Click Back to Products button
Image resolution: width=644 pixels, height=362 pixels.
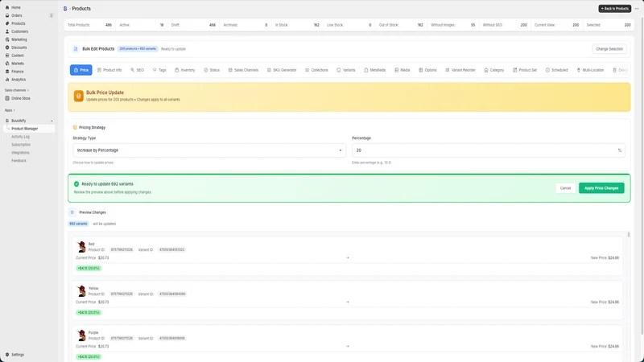(x=614, y=8)
